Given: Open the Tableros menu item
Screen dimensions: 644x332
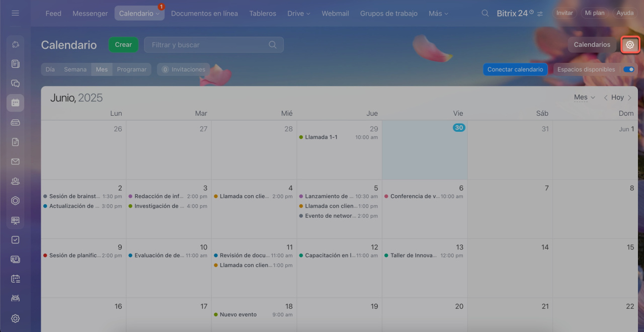Looking at the screenshot, I should point(263,14).
